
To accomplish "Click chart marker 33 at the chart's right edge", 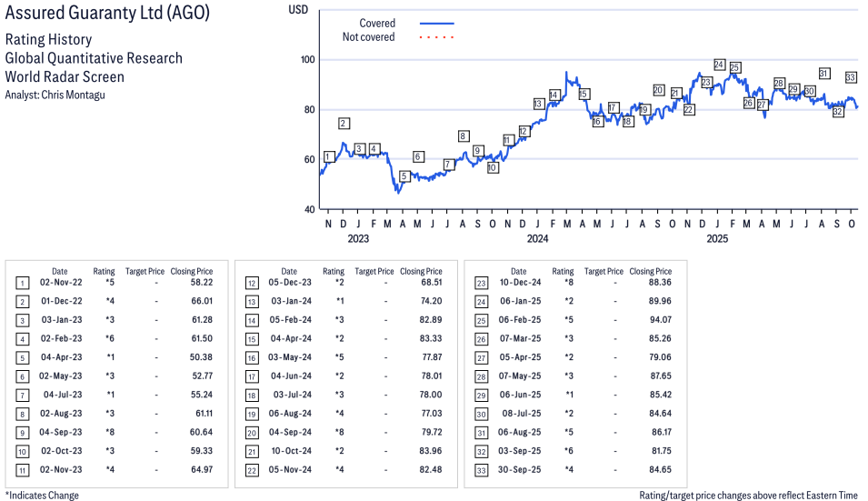I will pyautogui.click(x=852, y=77).
